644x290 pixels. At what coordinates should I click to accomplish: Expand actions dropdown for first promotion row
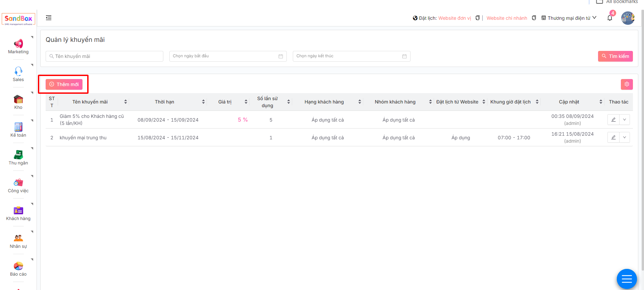pos(624,120)
